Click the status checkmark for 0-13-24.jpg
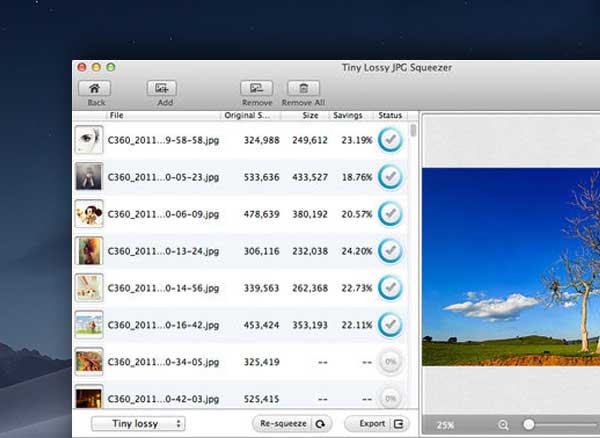 [x=390, y=251]
